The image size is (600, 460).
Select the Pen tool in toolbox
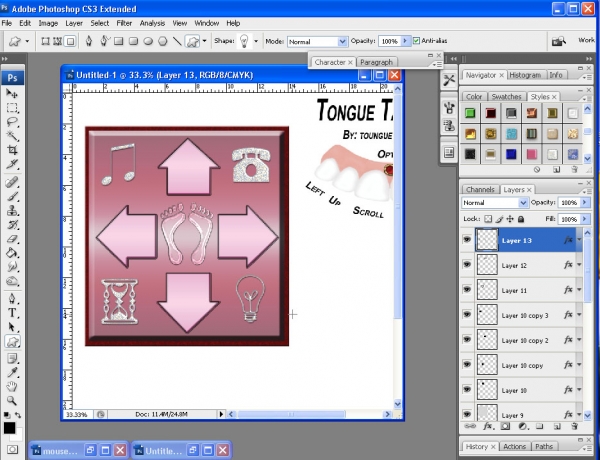click(x=12, y=299)
